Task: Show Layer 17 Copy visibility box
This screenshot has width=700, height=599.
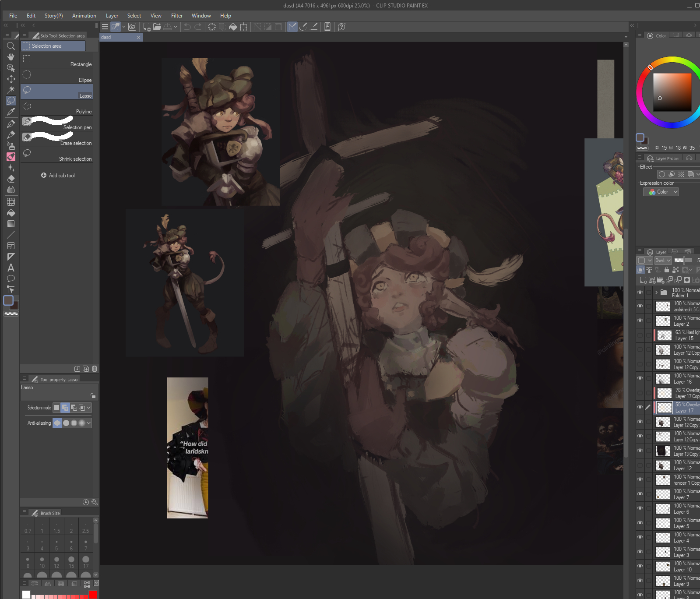Action: tap(640, 393)
